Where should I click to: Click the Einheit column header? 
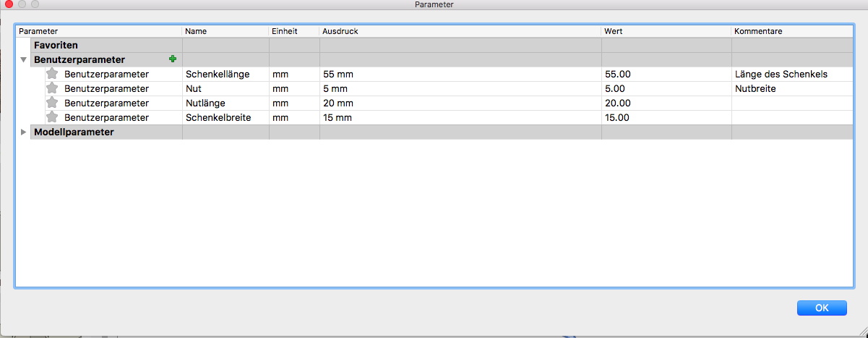pyautogui.click(x=294, y=32)
